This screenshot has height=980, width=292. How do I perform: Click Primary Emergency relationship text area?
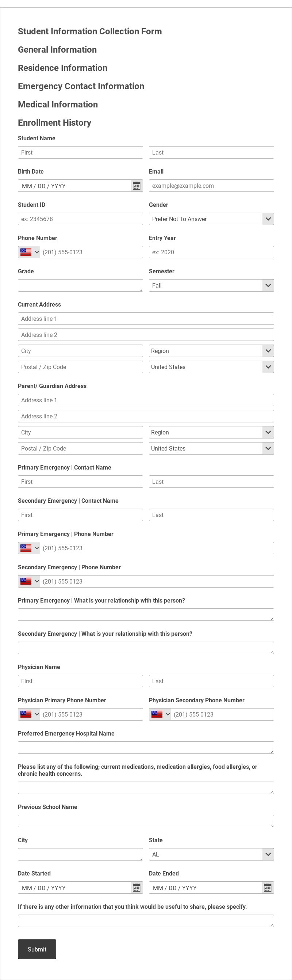(x=146, y=615)
